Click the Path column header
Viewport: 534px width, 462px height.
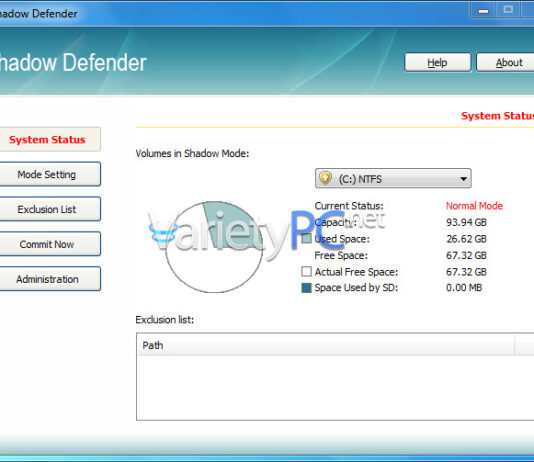click(x=326, y=345)
